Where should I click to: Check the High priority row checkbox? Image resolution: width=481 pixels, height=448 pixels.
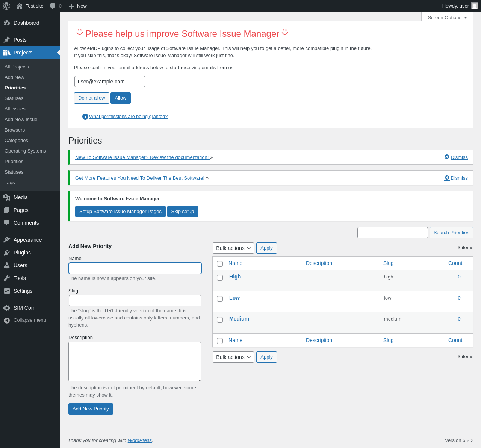point(220,278)
